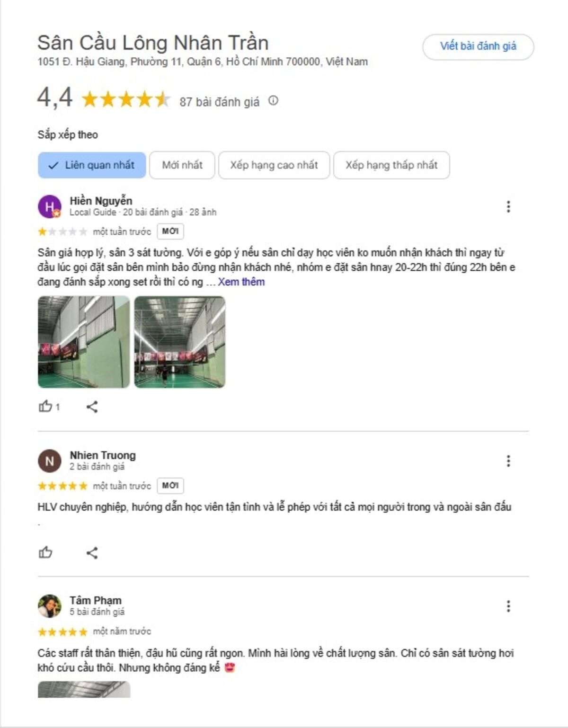Open first badminton court photo thumbnail
Screen dimensions: 568x728
click(x=84, y=342)
